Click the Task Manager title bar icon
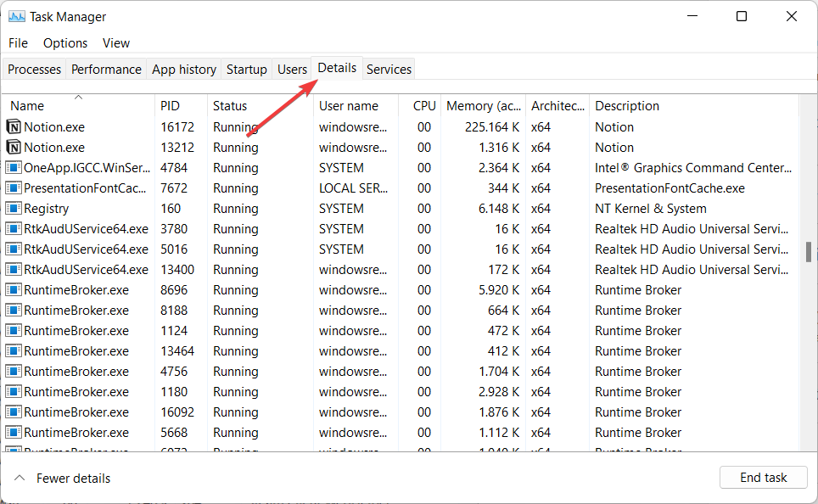818x504 pixels. 17,17
